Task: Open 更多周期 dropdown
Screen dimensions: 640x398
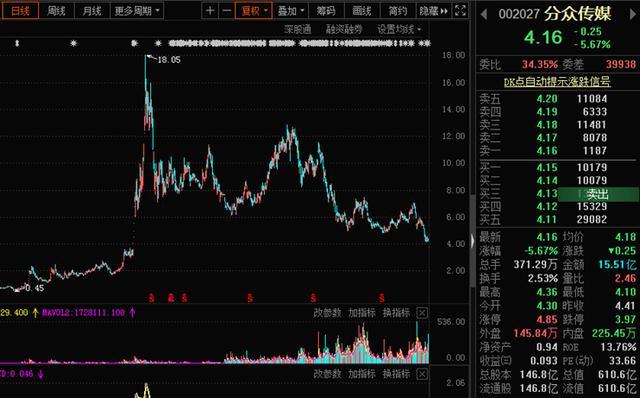Action: 137,11
